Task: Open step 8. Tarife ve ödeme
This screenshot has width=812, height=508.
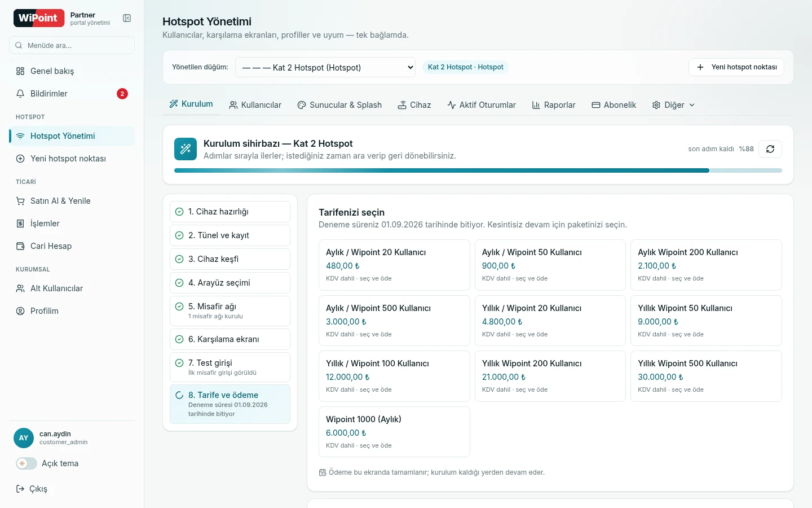Action: pyautogui.click(x=230, y=404)
